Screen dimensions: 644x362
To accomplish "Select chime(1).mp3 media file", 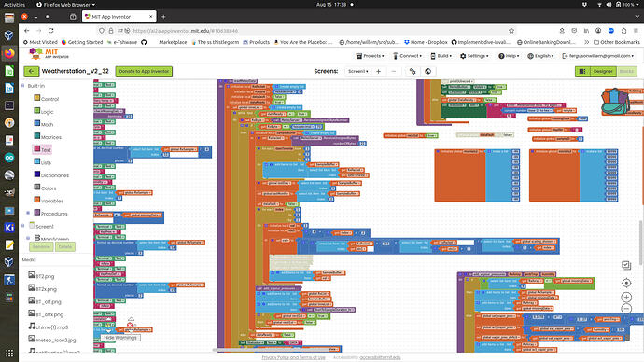I will pos(48,327).
